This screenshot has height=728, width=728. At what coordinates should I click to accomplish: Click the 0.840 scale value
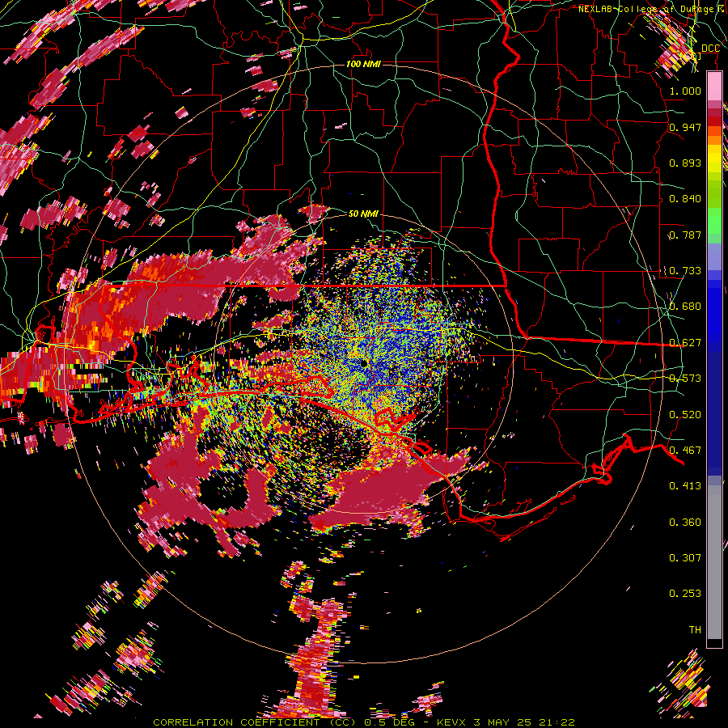685,199
